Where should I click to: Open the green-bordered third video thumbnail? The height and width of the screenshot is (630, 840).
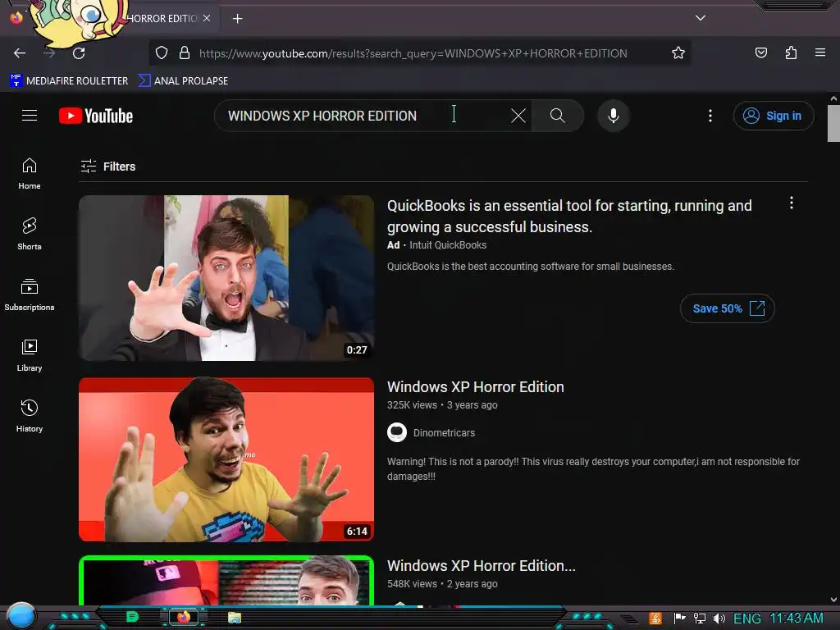tap(226, 581)
